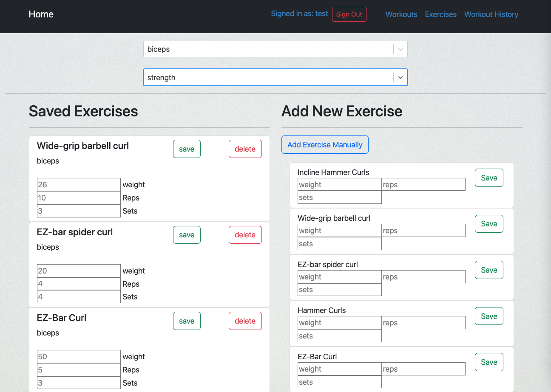This screenshot has width=551, height=392.
Task: Go to the Home page
Action: [41, 14]
